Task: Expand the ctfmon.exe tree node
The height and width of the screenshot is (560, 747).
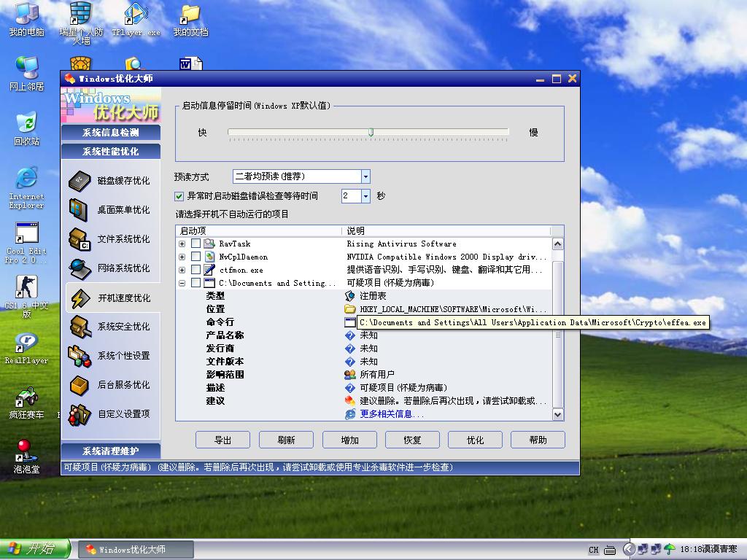Action: (182, 270)
